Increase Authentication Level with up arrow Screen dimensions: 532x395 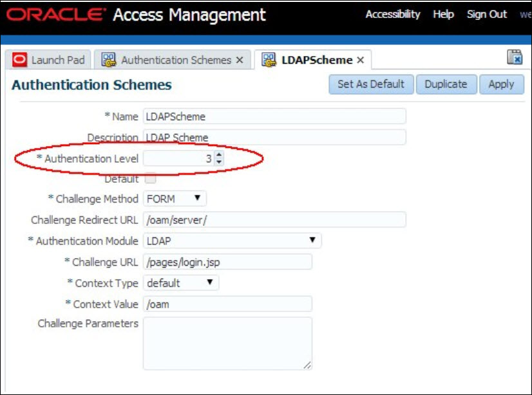(x=219, y=155)
